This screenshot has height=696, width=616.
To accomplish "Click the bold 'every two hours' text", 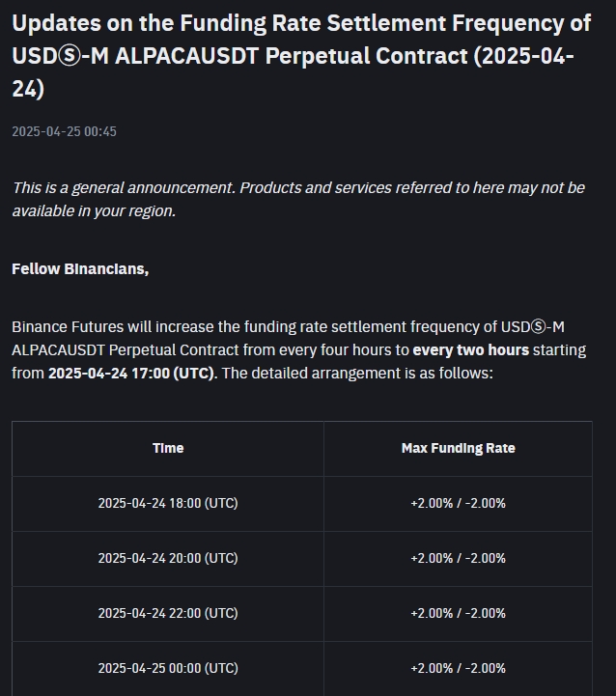I will pos(471,350).
